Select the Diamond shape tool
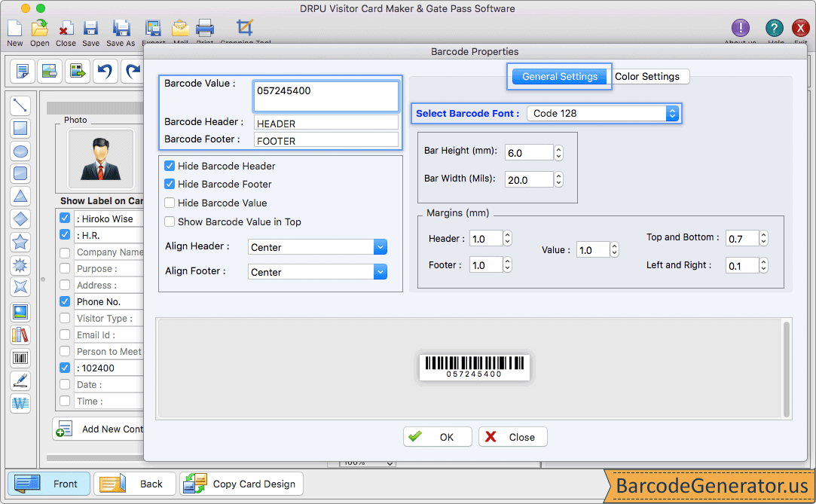The height and width of the screenshot is (504, 816). 20,219
